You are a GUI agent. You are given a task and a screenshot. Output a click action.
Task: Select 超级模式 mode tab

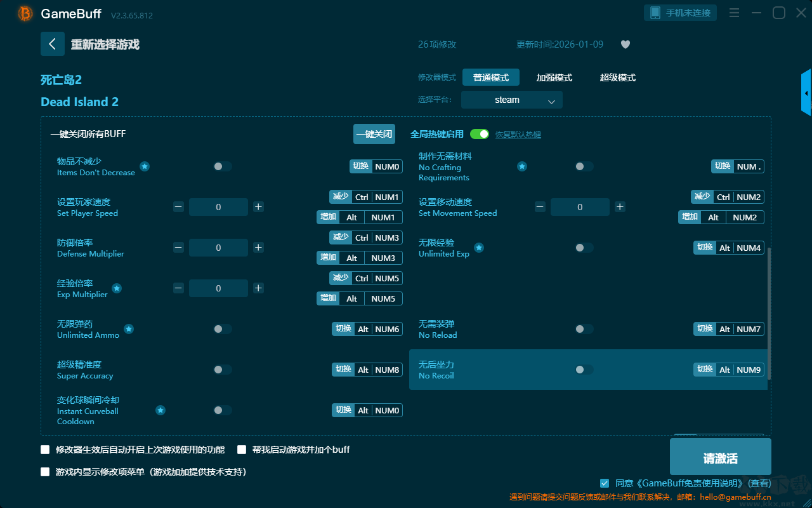tap(618, 77)
